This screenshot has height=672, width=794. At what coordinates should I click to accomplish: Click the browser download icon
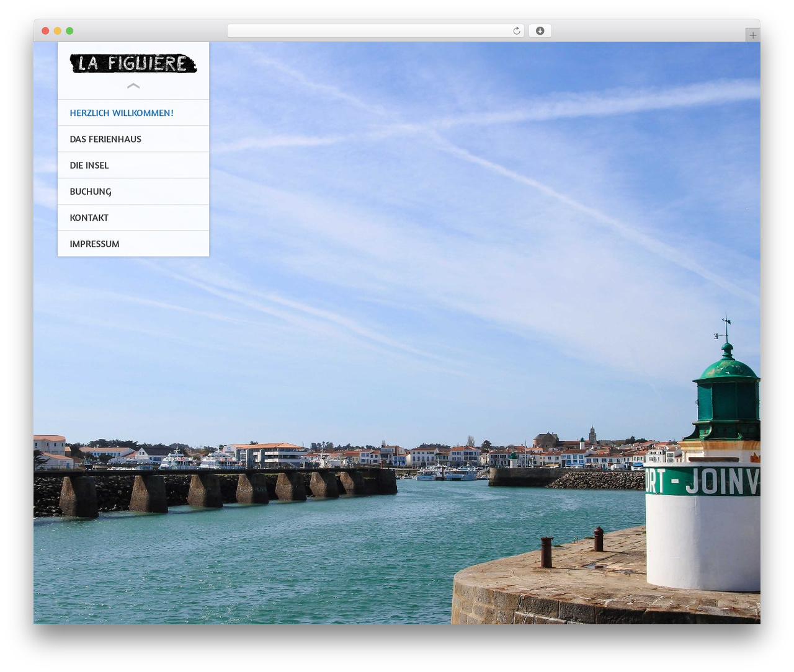click(x=540, y=31)
